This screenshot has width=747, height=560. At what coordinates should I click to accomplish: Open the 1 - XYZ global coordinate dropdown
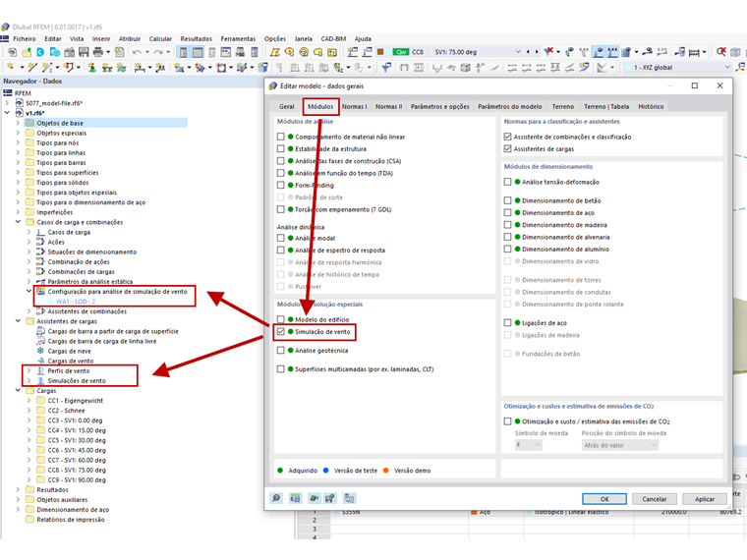coord(727,67)
